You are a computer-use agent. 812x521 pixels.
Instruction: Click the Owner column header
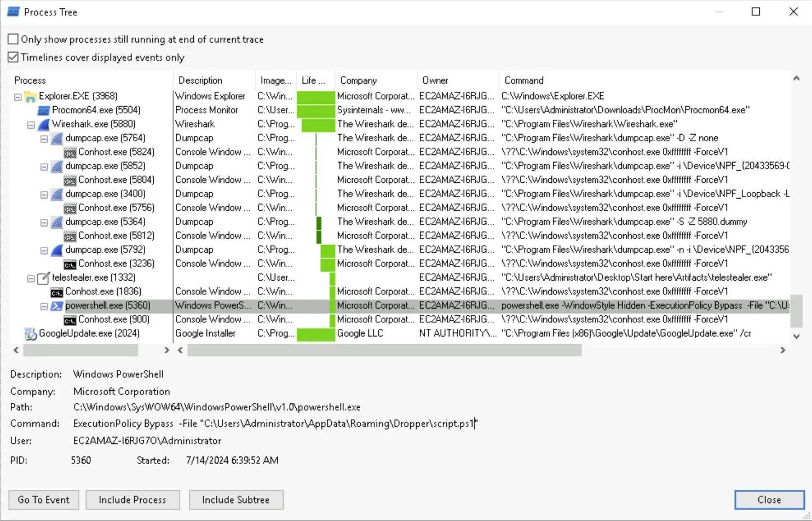point(458,80)
